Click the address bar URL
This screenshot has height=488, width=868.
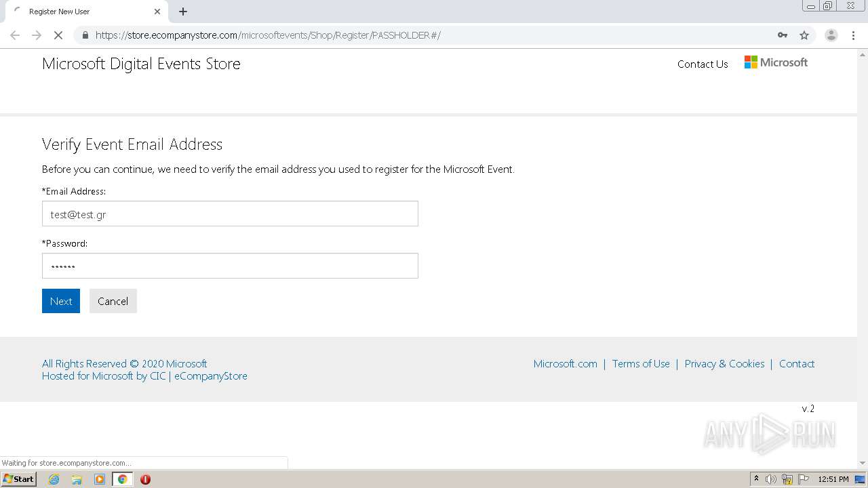[268, 35]
